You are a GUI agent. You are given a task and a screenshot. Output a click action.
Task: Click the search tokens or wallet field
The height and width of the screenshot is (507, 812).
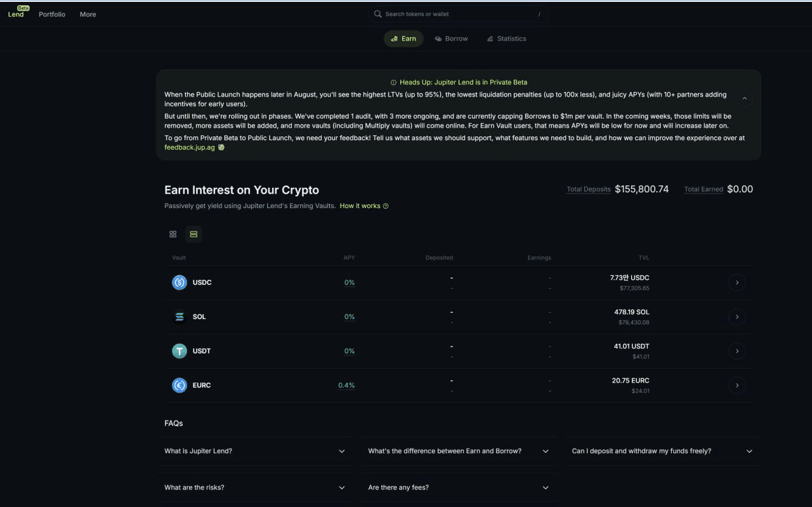(458, 14)
